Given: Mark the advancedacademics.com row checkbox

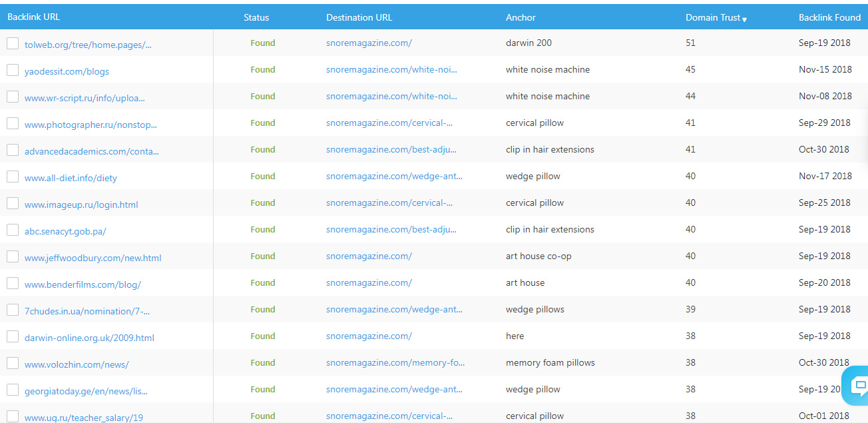Looking at the screenshot, I should [x=13, y=150].
